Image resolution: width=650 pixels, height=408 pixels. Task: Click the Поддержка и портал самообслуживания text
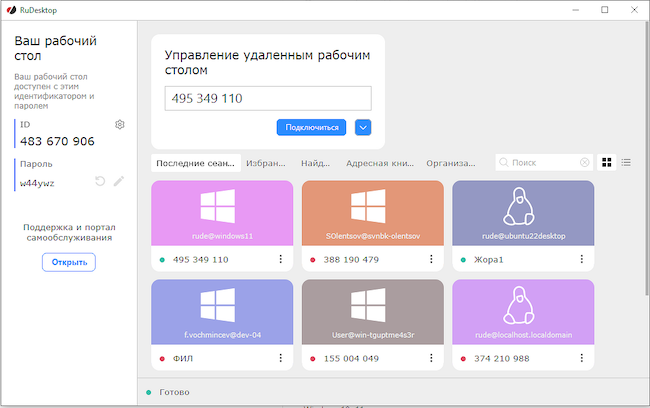(x=69, y=232)
